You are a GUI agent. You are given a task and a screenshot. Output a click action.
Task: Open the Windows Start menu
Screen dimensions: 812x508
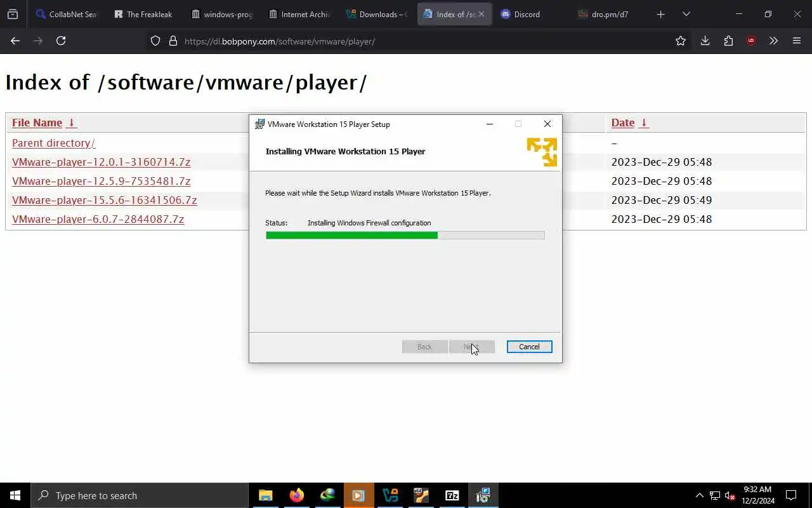point(15,495)
